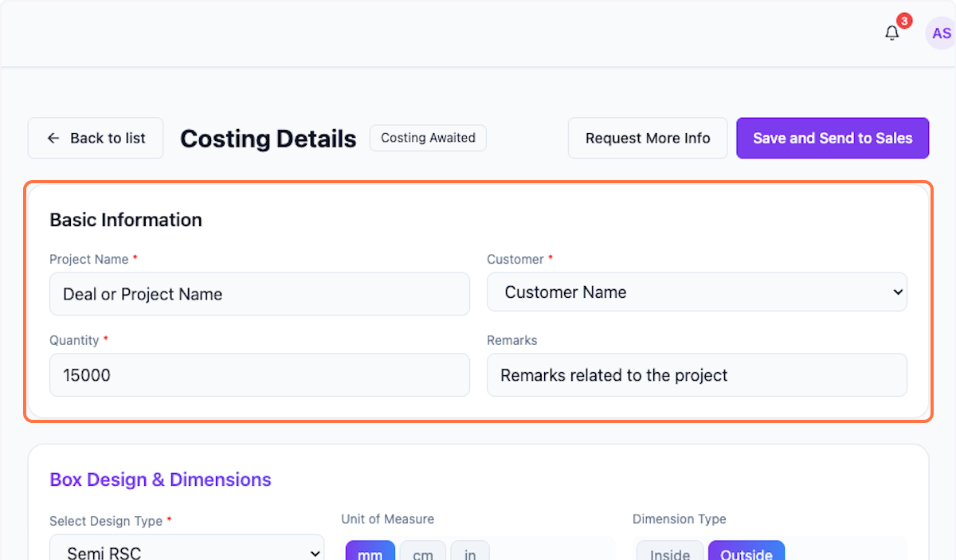Open the Customer dropdown
Viewport: 956px width, 560px height.
tap(696, 292)
